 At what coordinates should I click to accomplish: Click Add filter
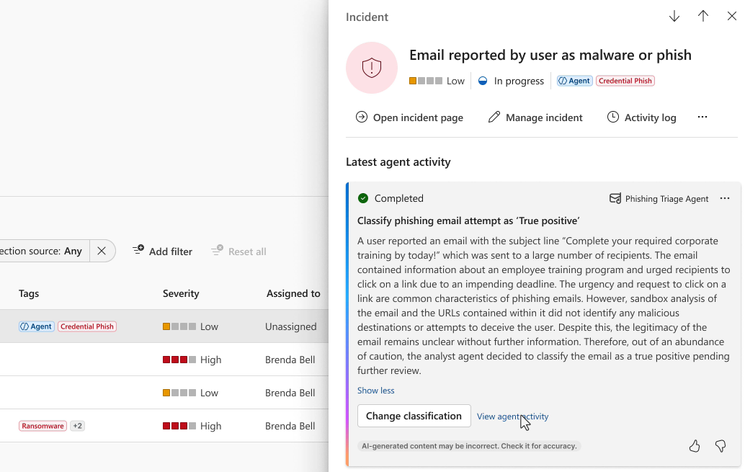pyautogui.click(x=162, y=251)
